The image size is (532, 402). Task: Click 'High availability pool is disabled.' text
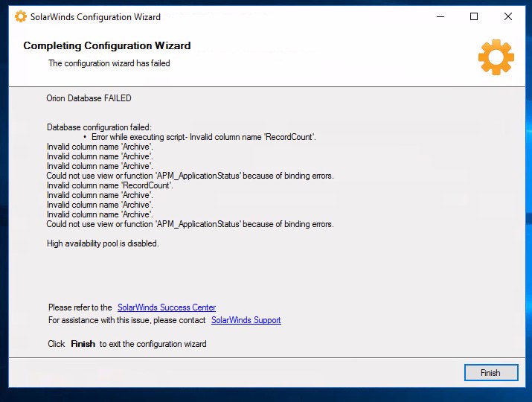pyautogui.click(x=103, y=243)
